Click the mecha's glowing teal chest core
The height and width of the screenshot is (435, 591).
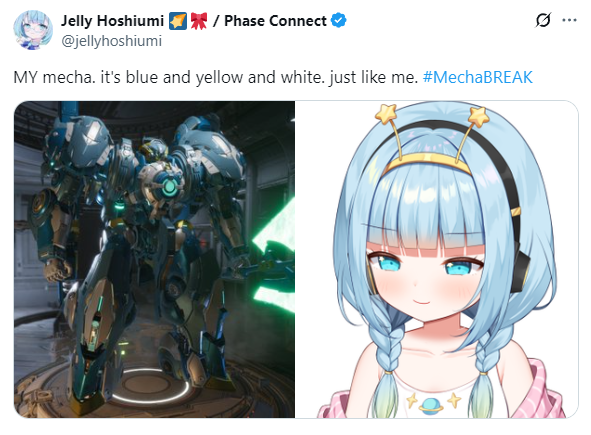170,187
